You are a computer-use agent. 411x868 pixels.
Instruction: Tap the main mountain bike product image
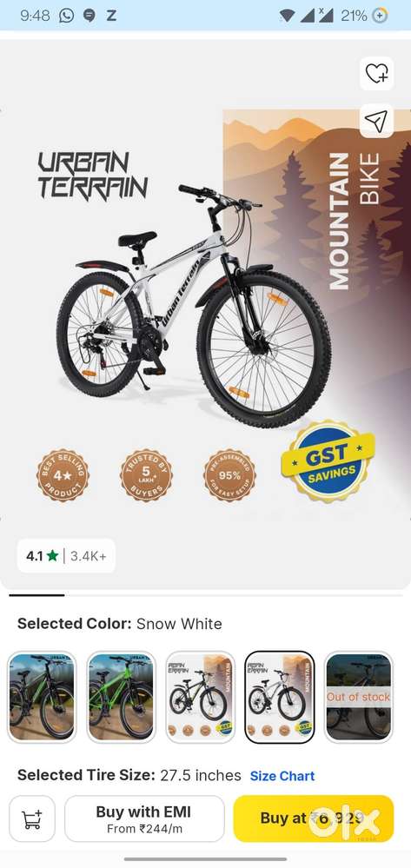(194, 308)
